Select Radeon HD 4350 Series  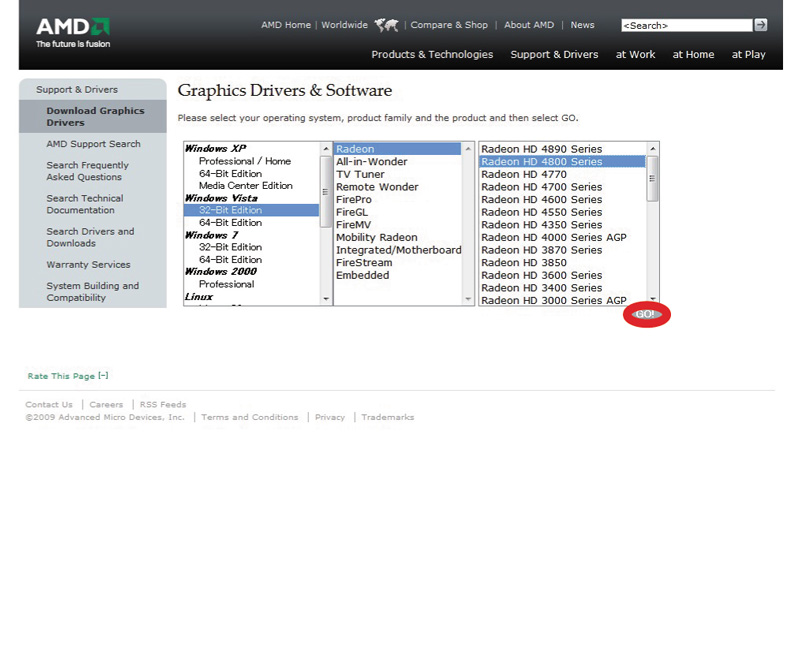(x=541, y=225)
